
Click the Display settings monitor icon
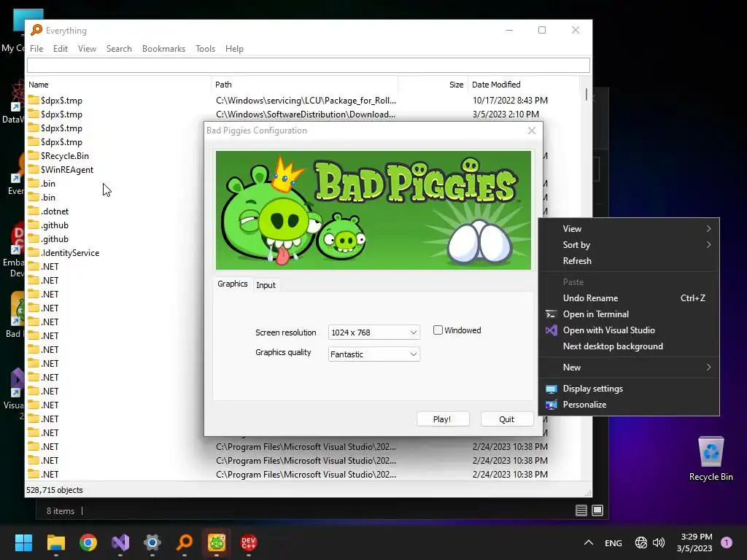point(551,389)
